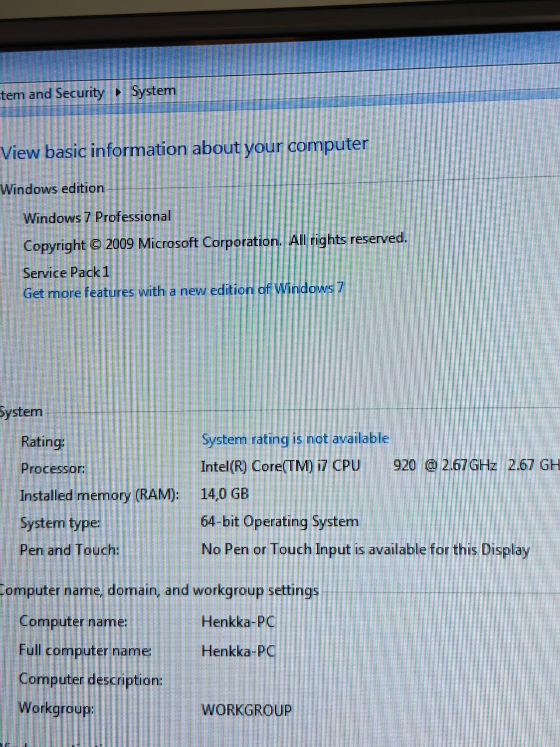Select the Microsoft copyright line
Screen dimensions: 560x747
click(x=215, y=242)
